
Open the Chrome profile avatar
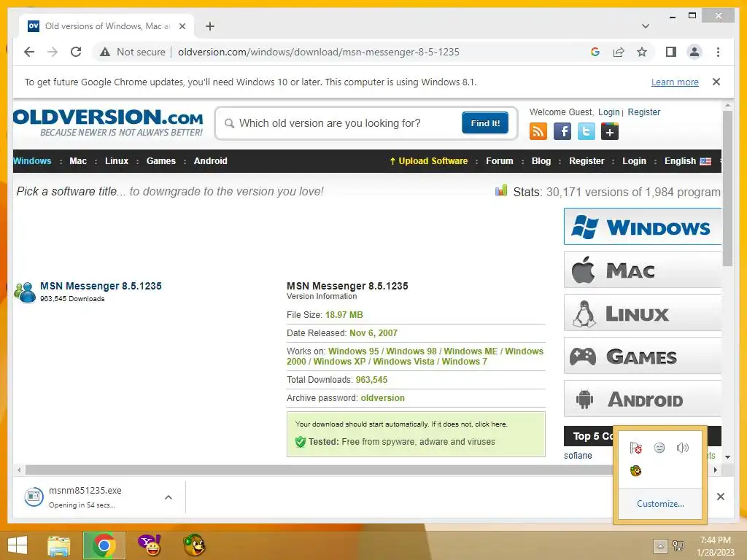click(x=694, y=52)
